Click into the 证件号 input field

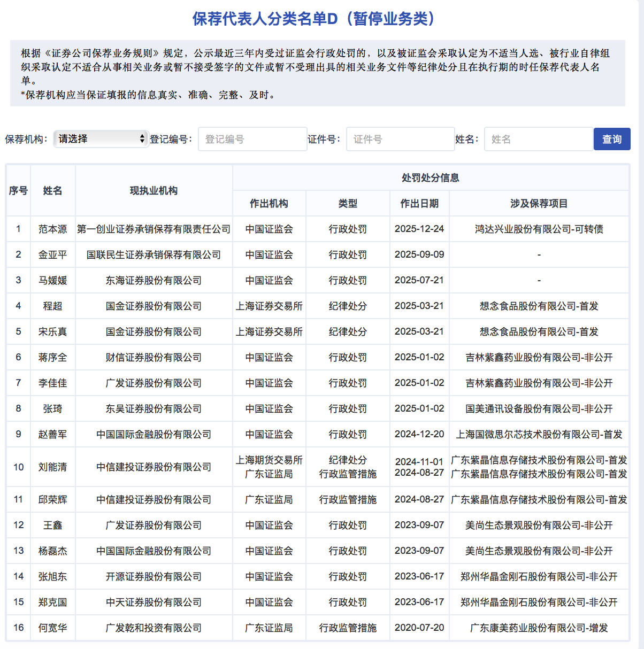tap(400, 138)
